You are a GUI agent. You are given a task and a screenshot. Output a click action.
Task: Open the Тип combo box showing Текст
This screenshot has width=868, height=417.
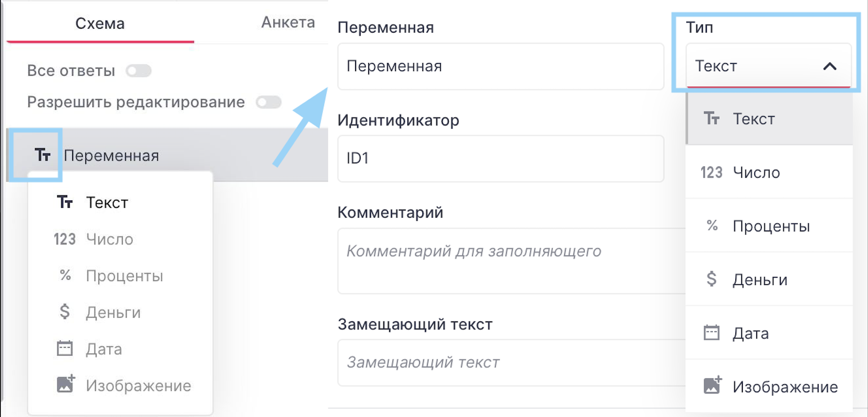tap(768, 66)
